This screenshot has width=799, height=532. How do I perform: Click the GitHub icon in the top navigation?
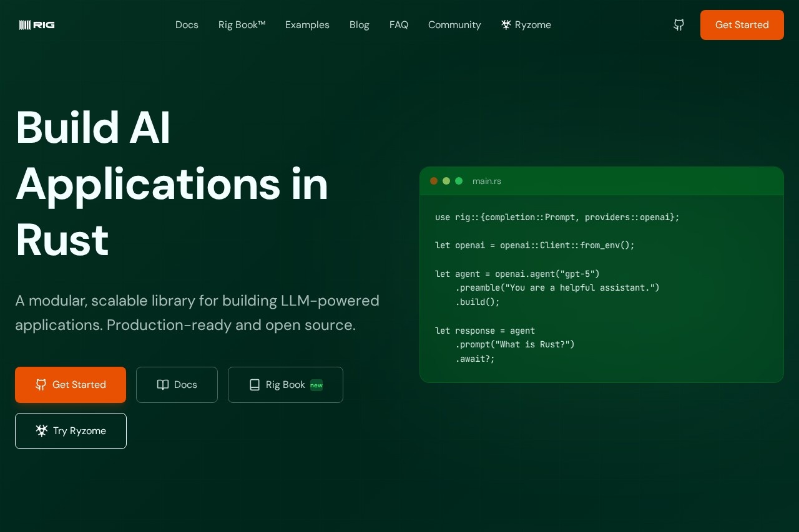click(x=679, y=25)
